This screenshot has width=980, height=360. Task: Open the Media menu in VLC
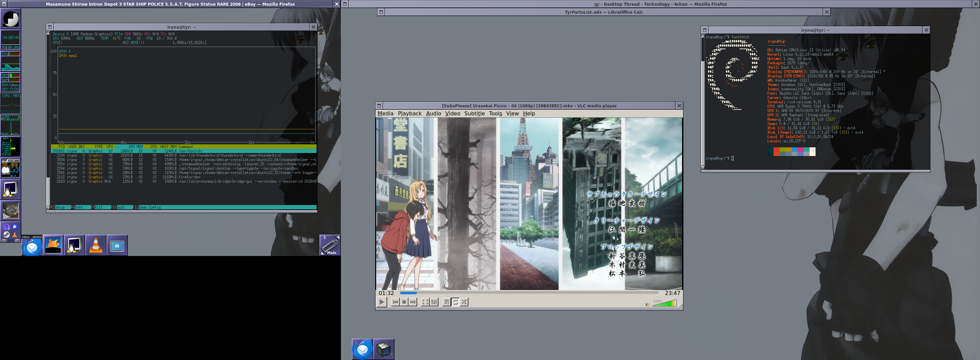coord(385,114)
